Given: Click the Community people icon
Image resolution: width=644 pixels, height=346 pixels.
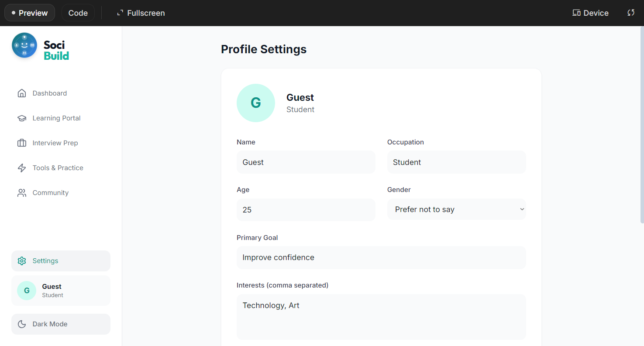Looking at the screenshot, I should pyautogui.click(x=22, y=193).
